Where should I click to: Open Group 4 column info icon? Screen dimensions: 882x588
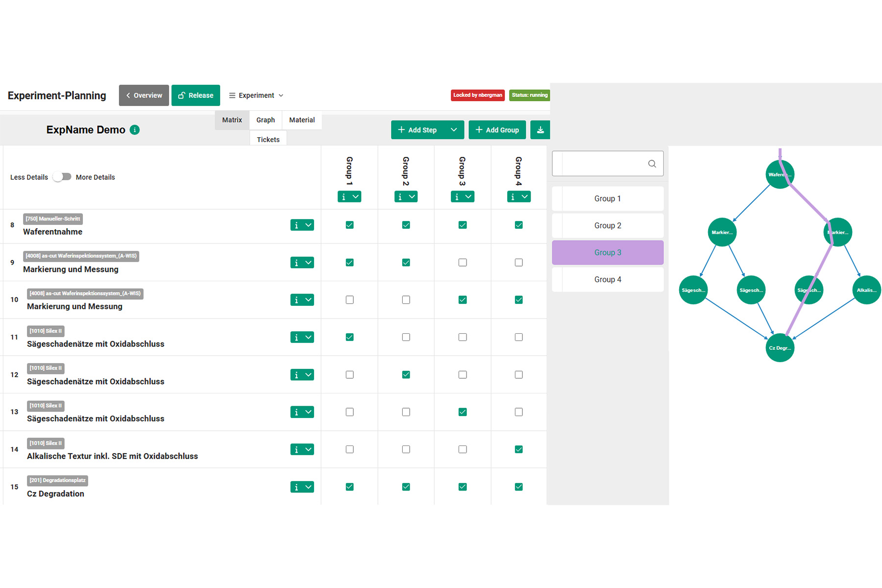(x=513, y=196)
